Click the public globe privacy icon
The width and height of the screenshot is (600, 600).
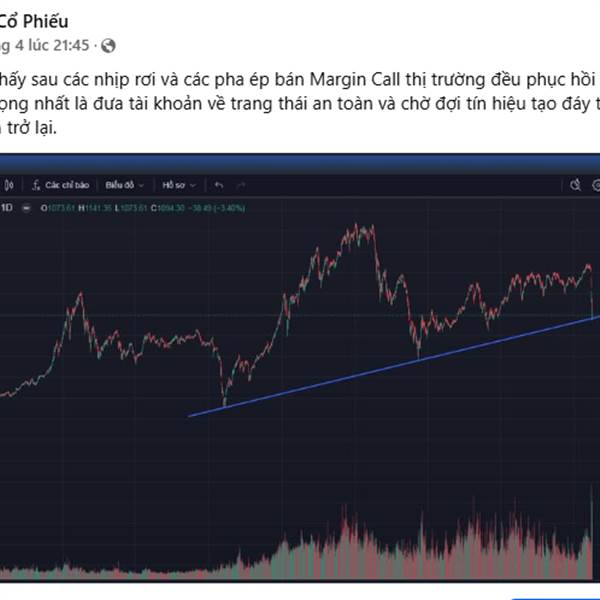[108, 46]
